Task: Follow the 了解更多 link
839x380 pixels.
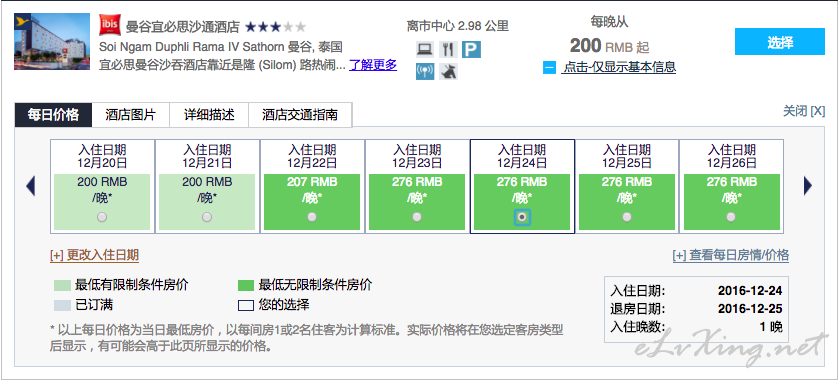Action: click(x=373, y=65)
